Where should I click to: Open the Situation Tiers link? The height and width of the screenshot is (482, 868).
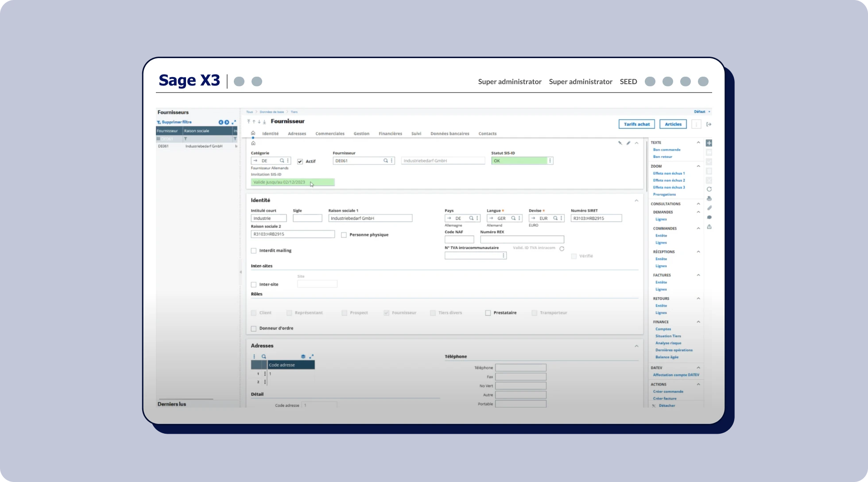(x=668, y=336)
